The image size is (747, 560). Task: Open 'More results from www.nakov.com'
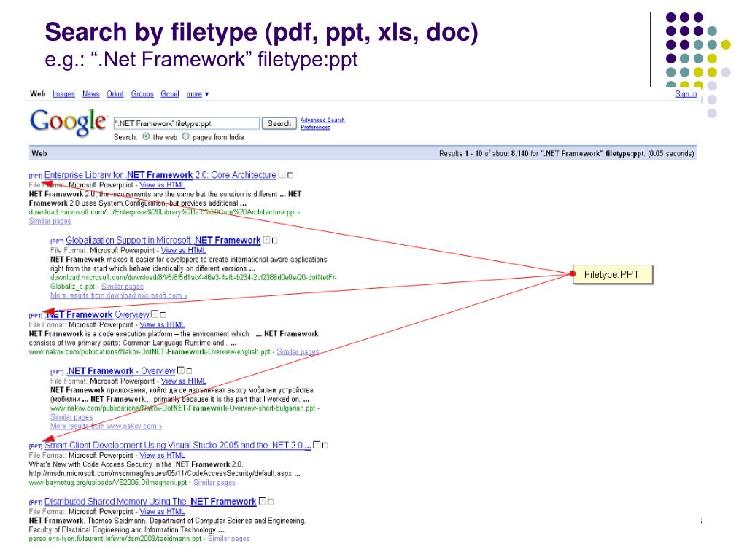107,426
